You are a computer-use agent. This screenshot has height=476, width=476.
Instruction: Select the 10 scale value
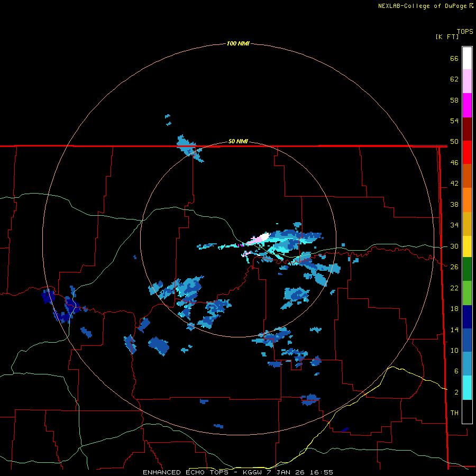[x=454, y=350]
